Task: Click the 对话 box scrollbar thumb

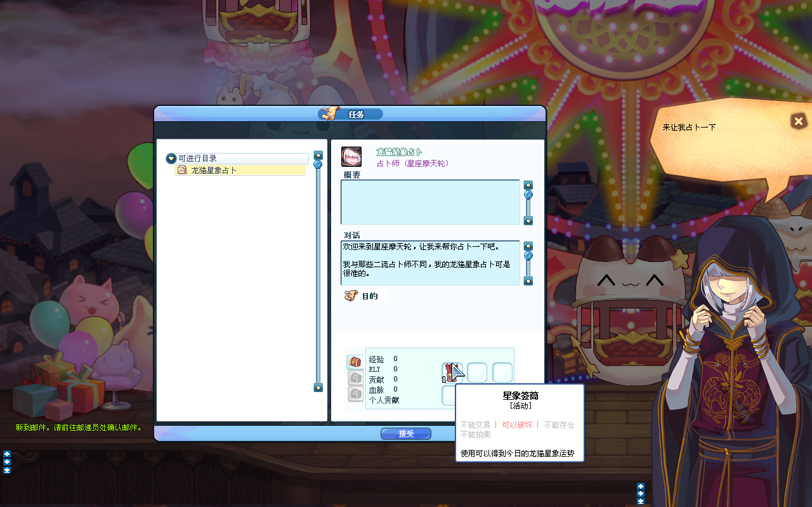Action: [528, 255]
